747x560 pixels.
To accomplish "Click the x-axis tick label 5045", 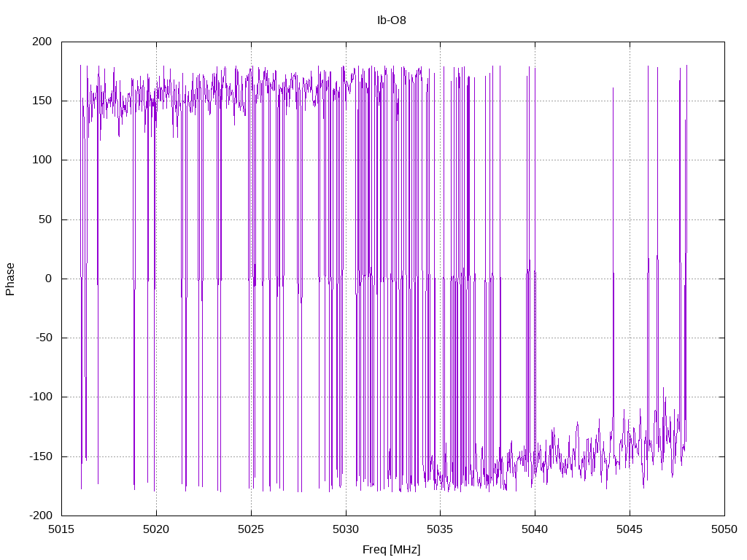I will 630,529.
